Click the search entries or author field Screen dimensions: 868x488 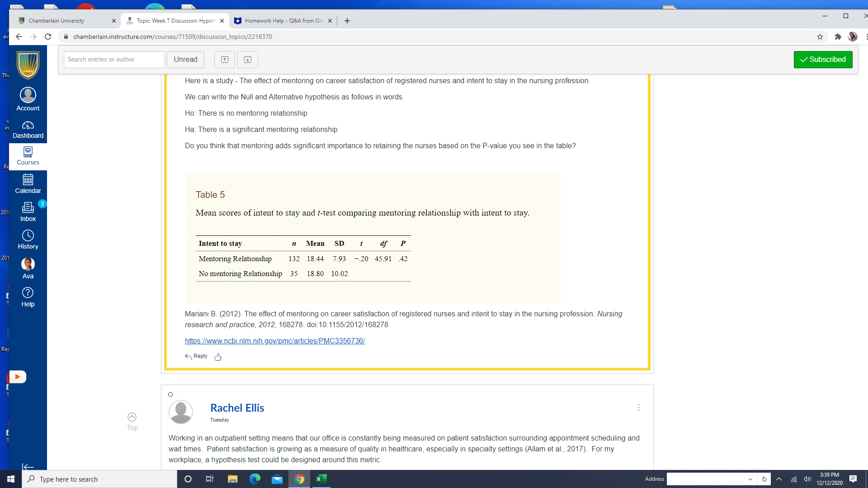(114, 59)
